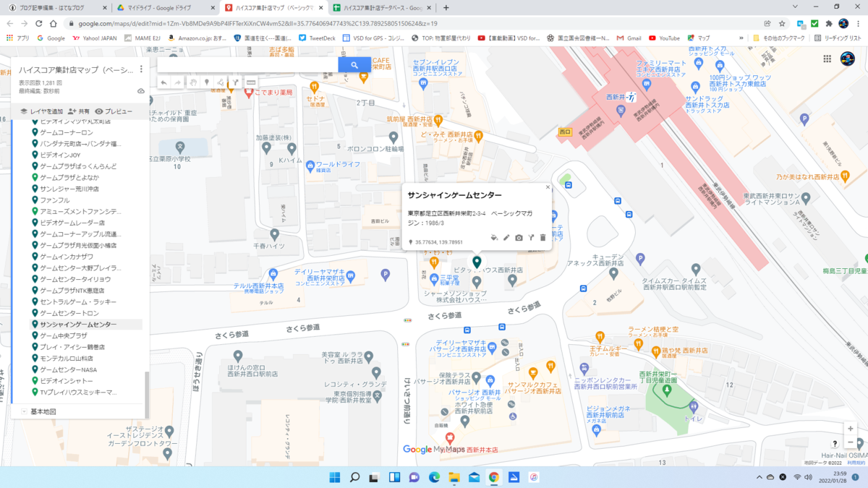The image size is (868, 488).
Task: Bookmark this page with the star icon
Action: (782, 23)
